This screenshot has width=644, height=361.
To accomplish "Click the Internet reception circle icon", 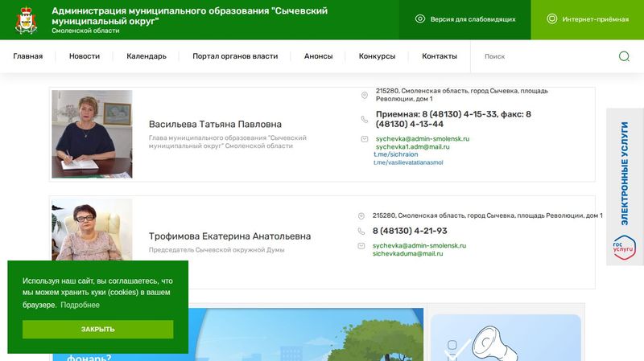I will pyautogui.click(x=551, y=19).
